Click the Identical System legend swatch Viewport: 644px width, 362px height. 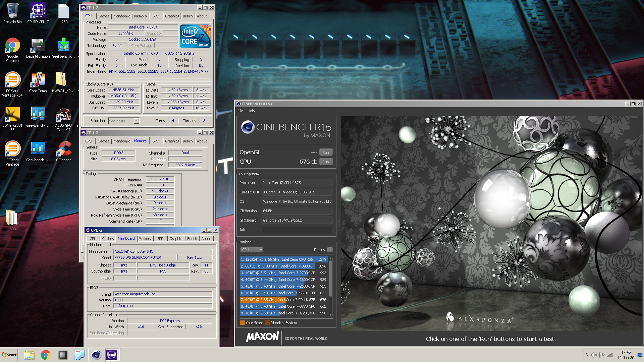coord(267,323)
